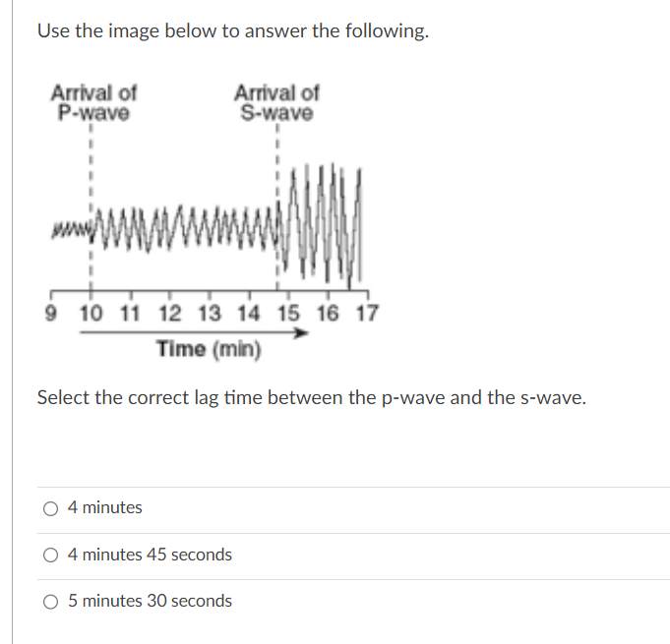670x644 pixels.
Task: Click the 10 minute tick label
Action: (91, 315)
